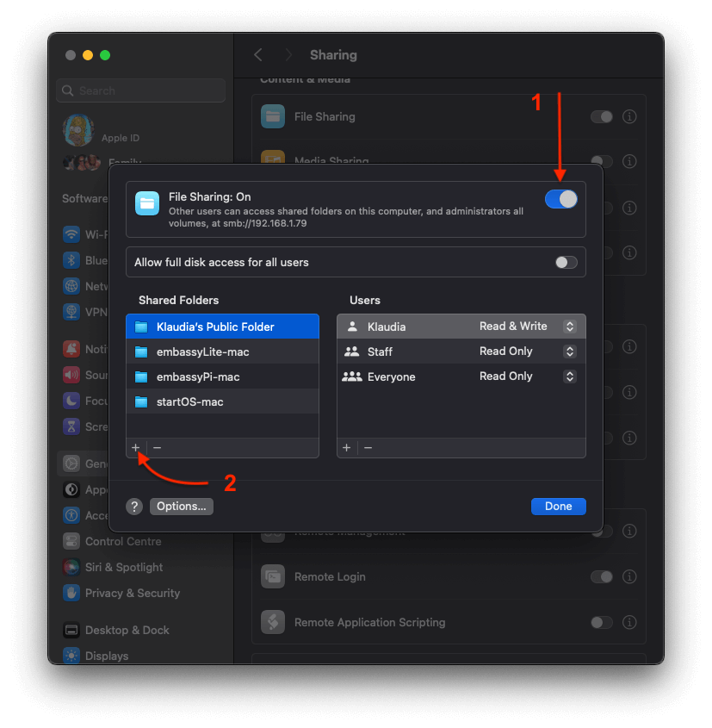Click the add user plus button
712x728 pixels.
coord(347,447)
